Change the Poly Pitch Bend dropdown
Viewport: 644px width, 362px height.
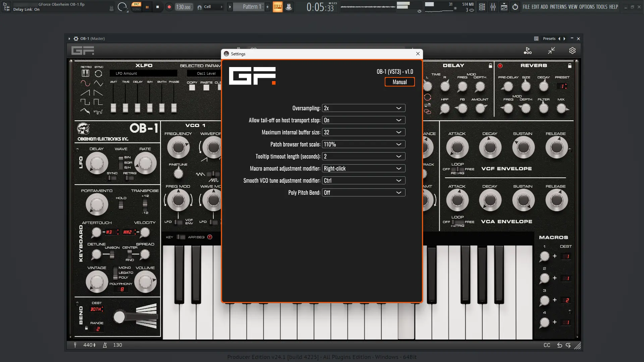tap(364, 192)
